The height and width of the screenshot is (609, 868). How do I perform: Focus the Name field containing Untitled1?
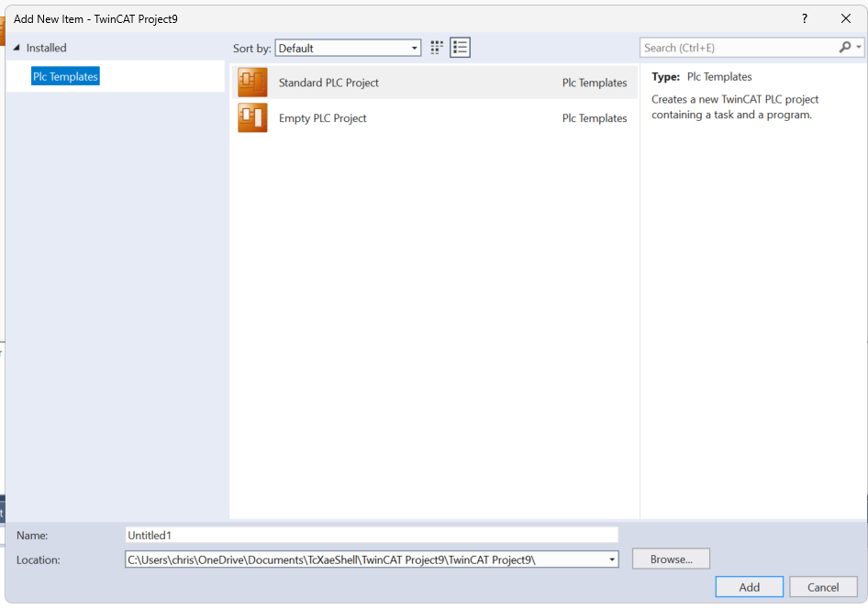tap(372, 535)
